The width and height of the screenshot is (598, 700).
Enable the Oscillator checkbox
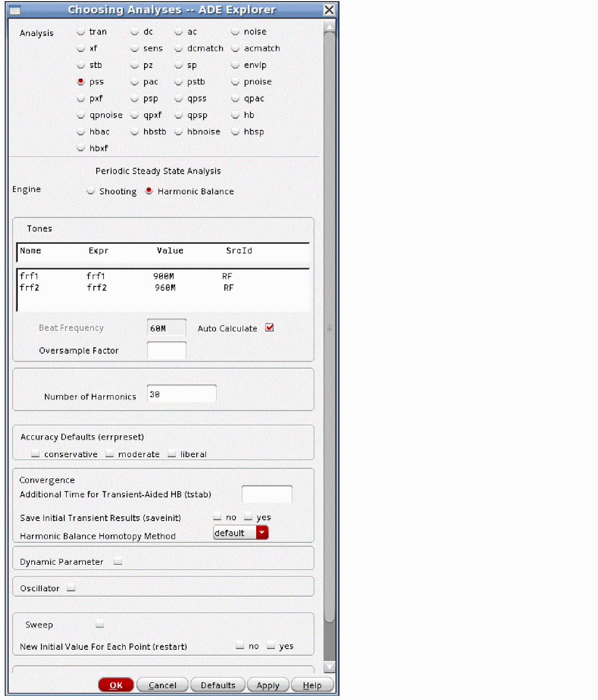tap(71, 588)
